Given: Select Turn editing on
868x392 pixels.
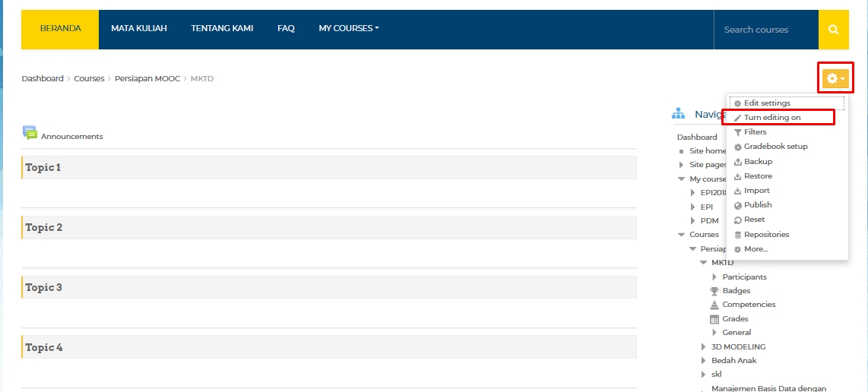Looking at the screenshot, I should (771, 118).
